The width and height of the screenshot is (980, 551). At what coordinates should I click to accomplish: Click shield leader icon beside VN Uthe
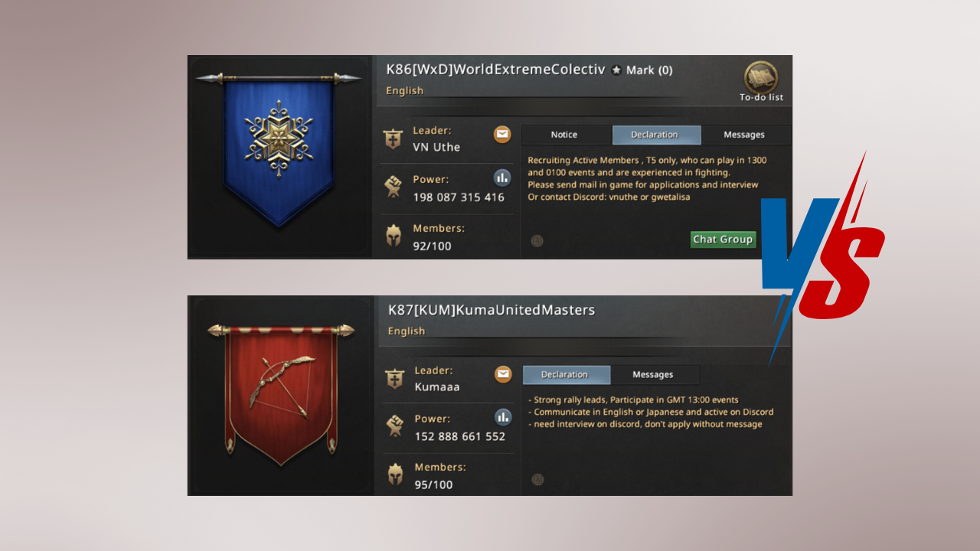coord(394,139)
